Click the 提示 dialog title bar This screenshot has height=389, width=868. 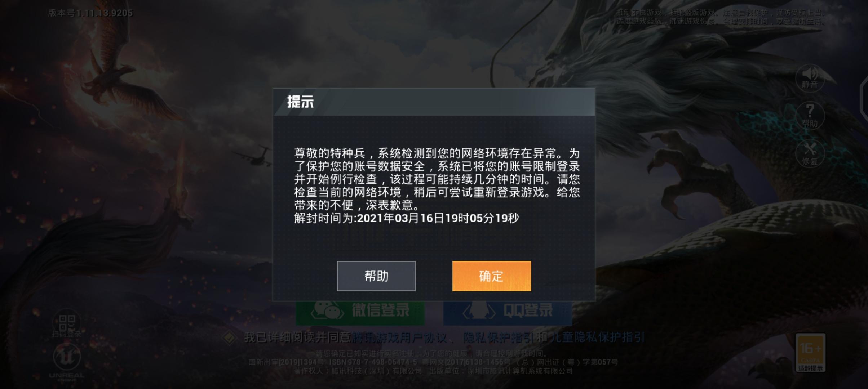click(x=434, y=102)
